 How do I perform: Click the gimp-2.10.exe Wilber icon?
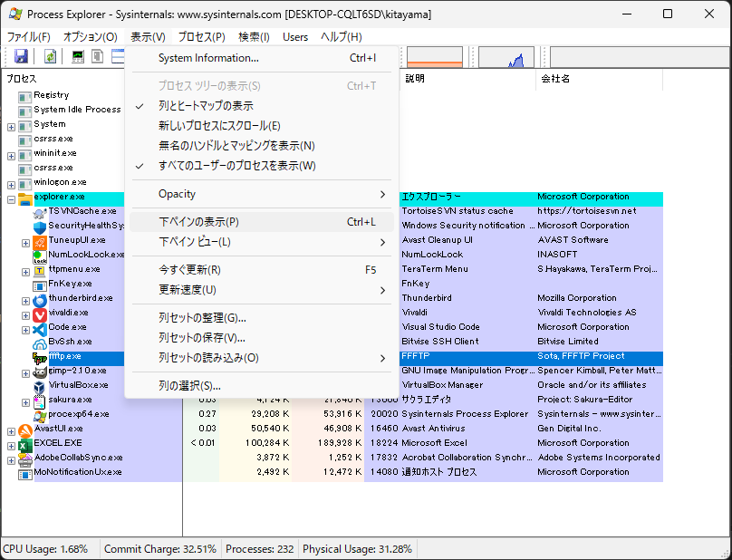point(40,372)
